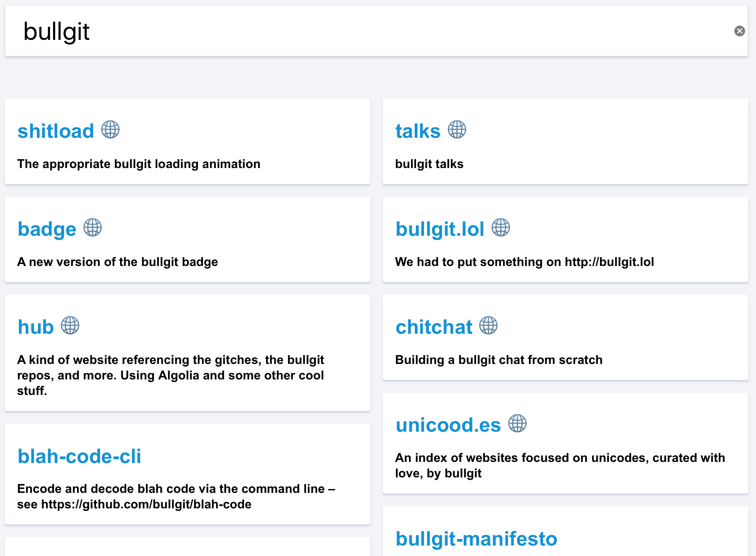Open the talks repository link
The image size is (756, 556).
pos(418,131)
